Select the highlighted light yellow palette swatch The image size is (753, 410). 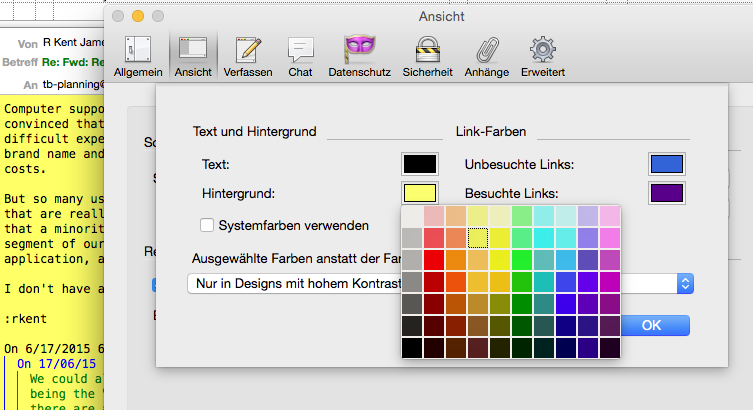[478, 238]
